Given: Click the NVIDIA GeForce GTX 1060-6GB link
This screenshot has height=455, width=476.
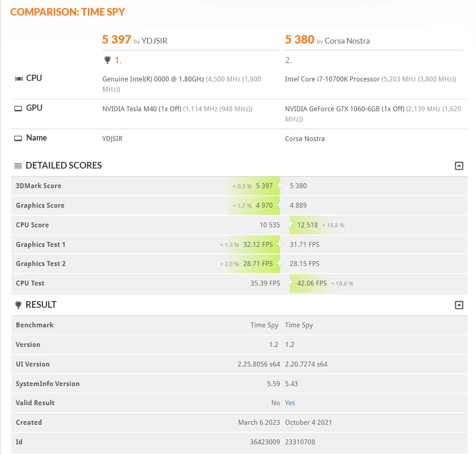Looking at the screenshot, I should pos(344,109).
